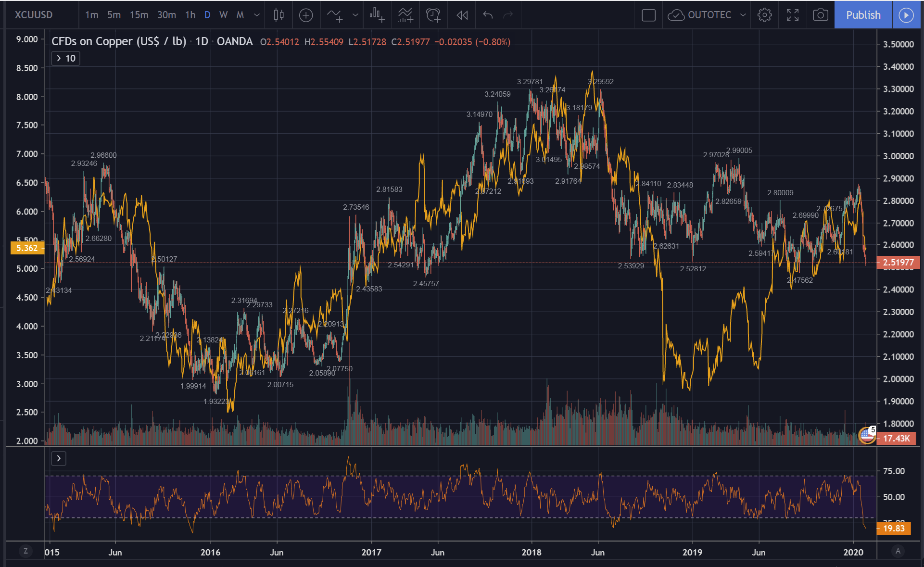Start bar replay with the rewind icon

click(462, 15)
